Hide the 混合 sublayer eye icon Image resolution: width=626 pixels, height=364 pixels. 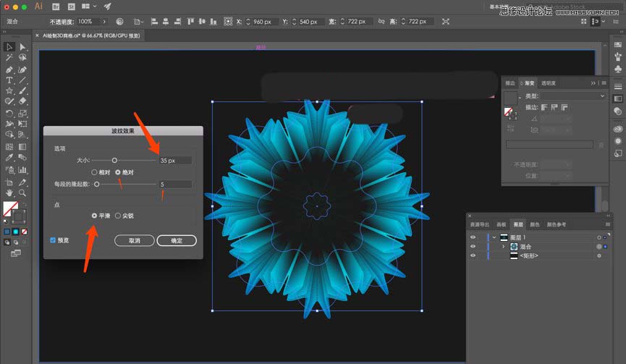[473, 247]
